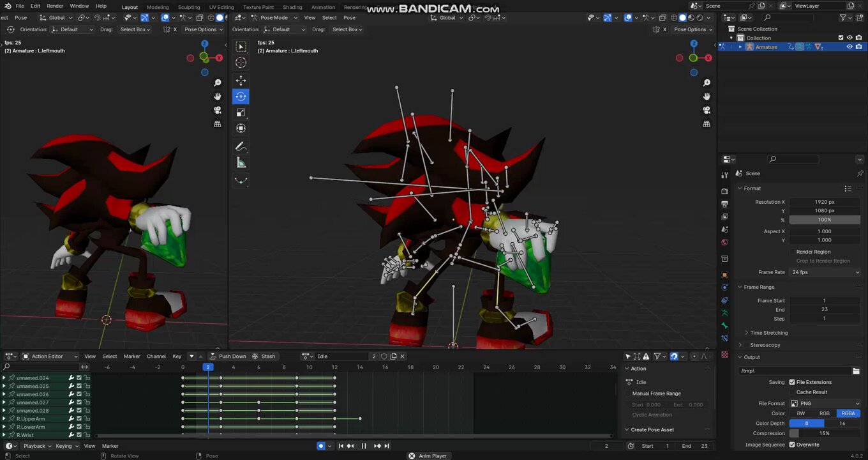Select the active Rotate tool
Viewport: 868px width, 460px height.
pyautogui.click(x=241, y=96)
